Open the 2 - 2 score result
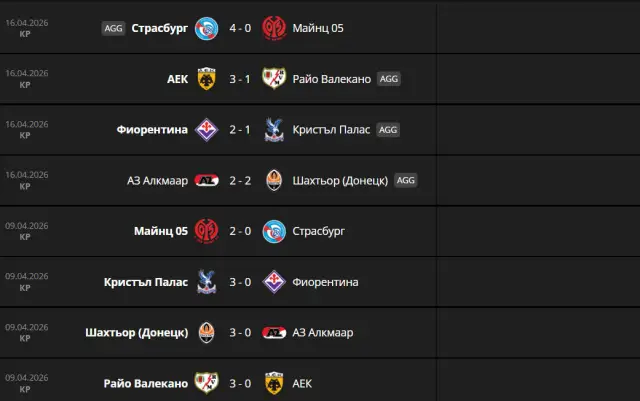The width and height of the screenshot is (640, 401). point(240,181)
